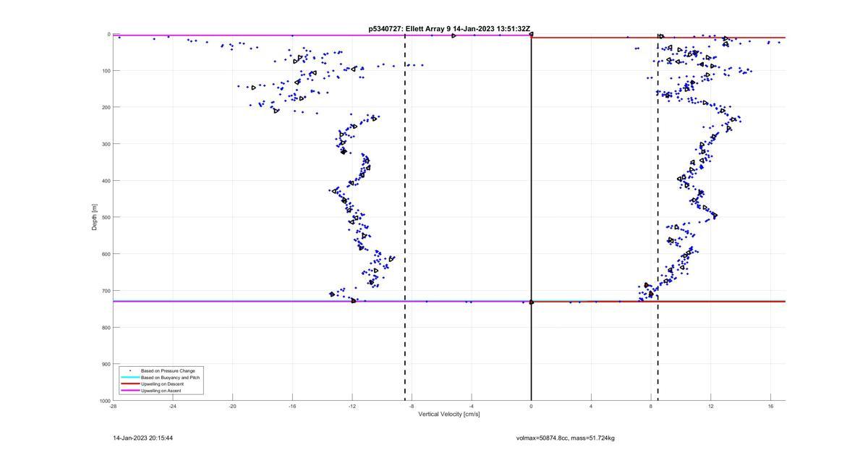Image resolution: width=868 pixels, height=450 pixels.
Task: Click depth axis tick label '200'
Action: pos(106,107)
